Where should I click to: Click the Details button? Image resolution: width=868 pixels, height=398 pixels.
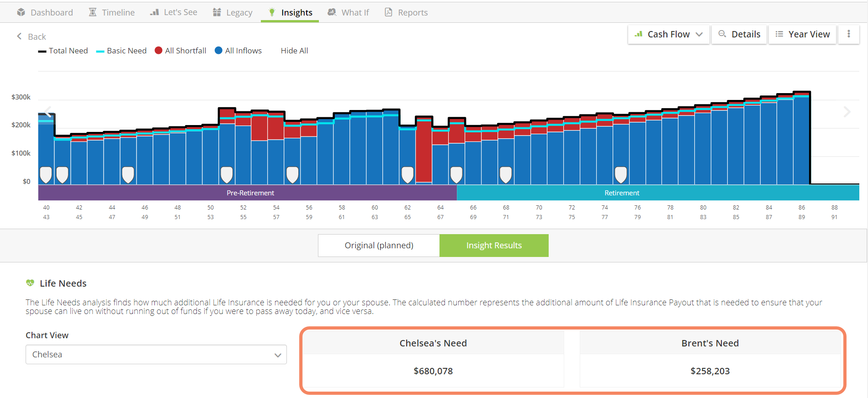(739, 34)
